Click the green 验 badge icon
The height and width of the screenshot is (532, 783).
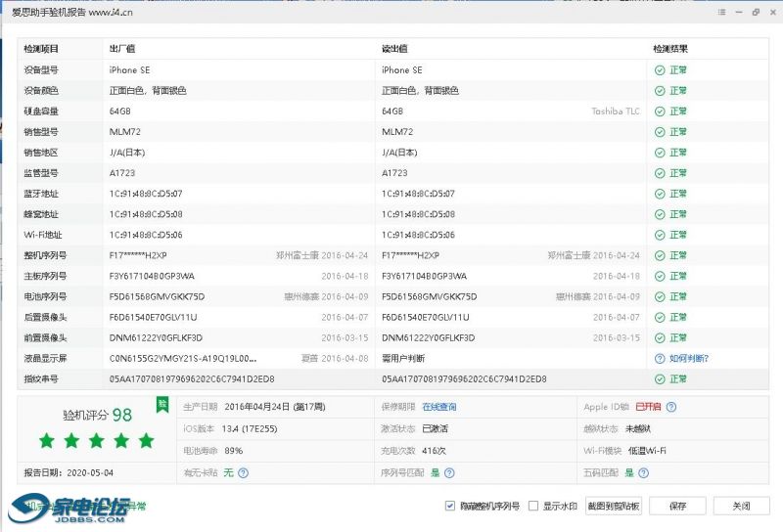162,404
